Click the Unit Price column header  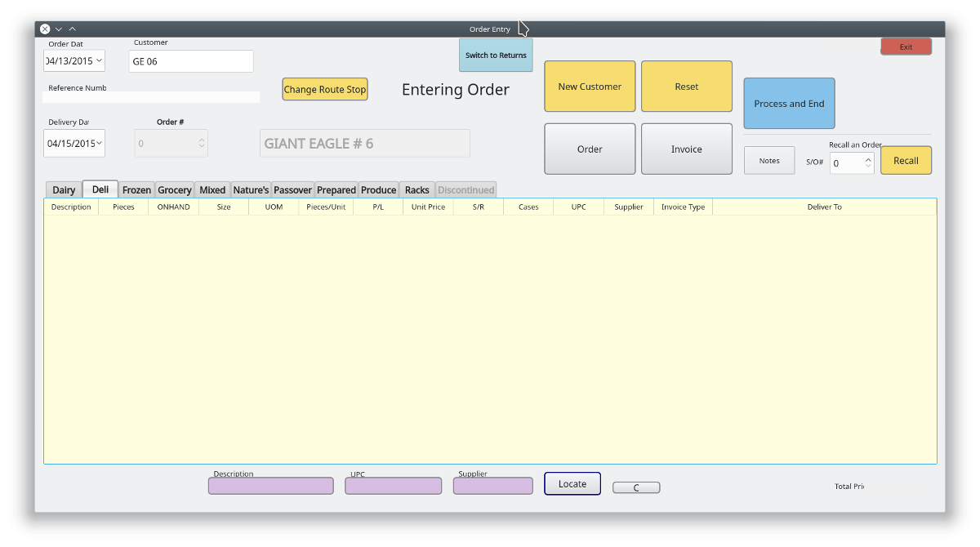click(428, 207)
